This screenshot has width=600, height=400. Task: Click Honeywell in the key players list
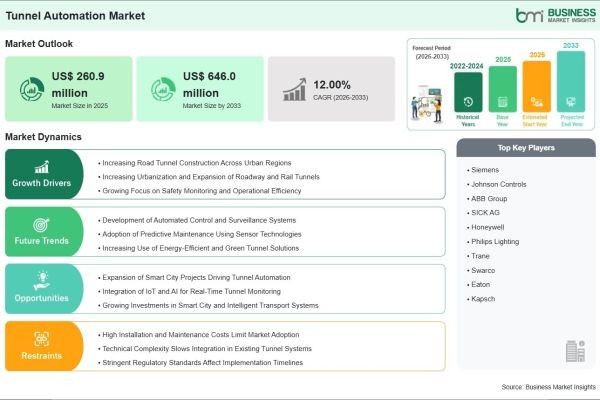click(x=486, y=227)
